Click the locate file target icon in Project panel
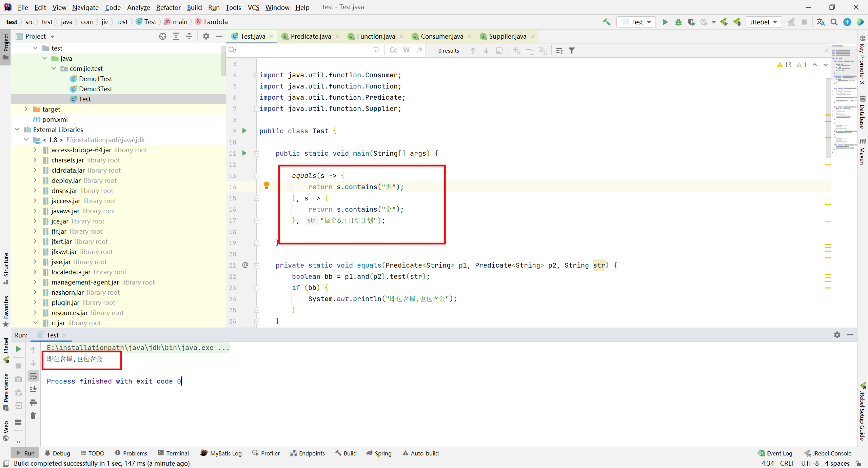 click(x=163, y=36)
